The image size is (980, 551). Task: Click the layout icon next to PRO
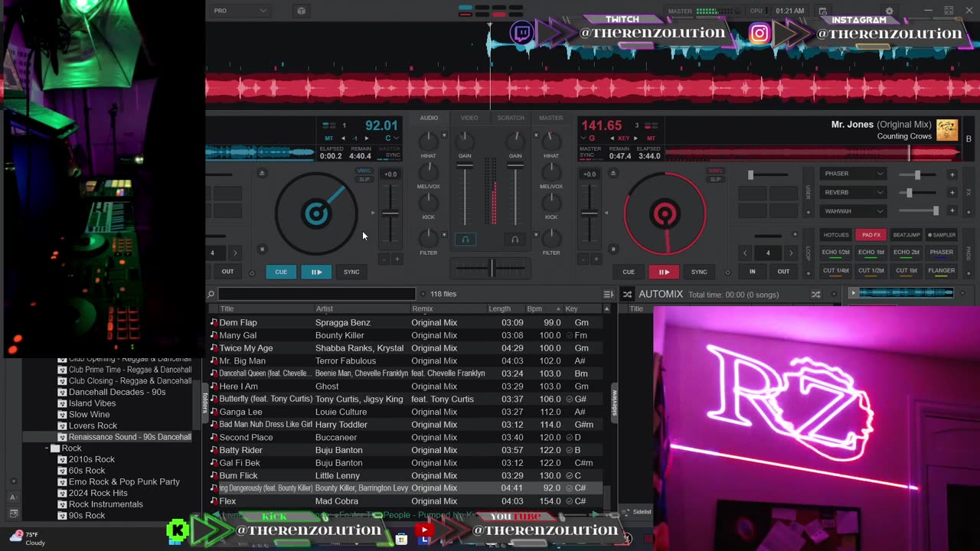tap(301, 11)
